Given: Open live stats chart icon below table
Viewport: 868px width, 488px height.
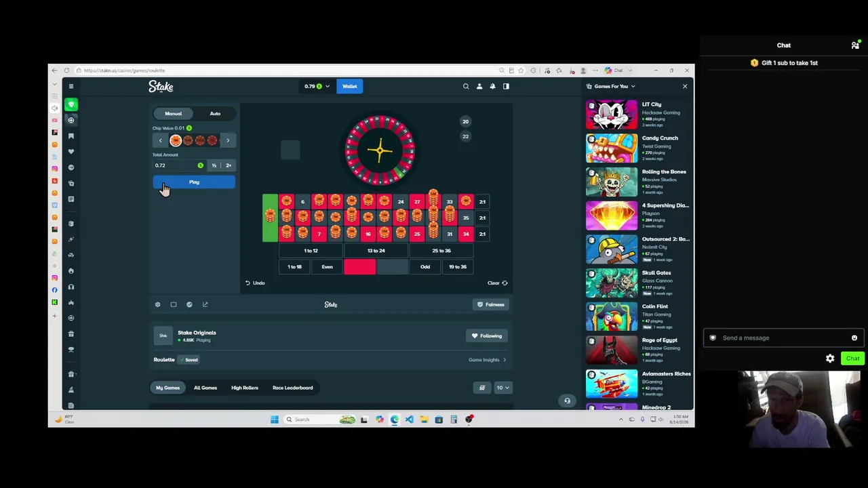Looking at the screenshot, I should tap(189, 304).
